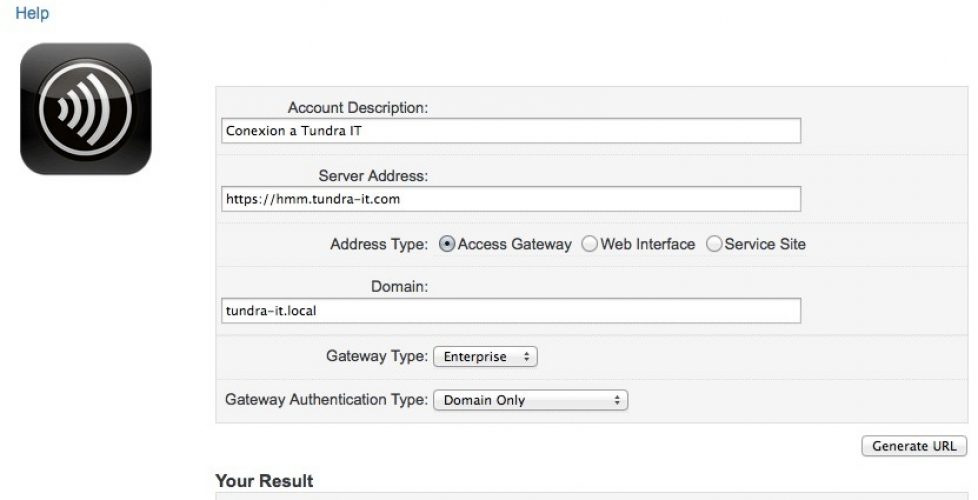This screenshot has width=978, height=500.
Task: Pick the Service Site radio option
Action: (714, 244)
